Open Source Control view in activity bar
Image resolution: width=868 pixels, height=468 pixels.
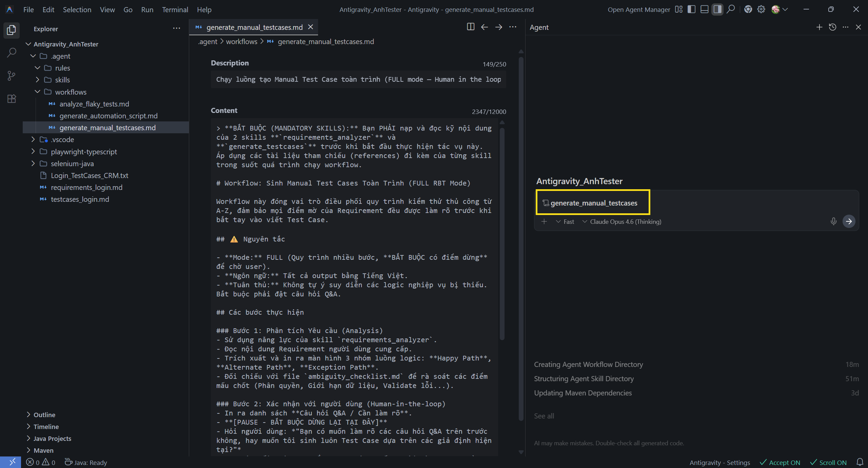click(12, 76)
